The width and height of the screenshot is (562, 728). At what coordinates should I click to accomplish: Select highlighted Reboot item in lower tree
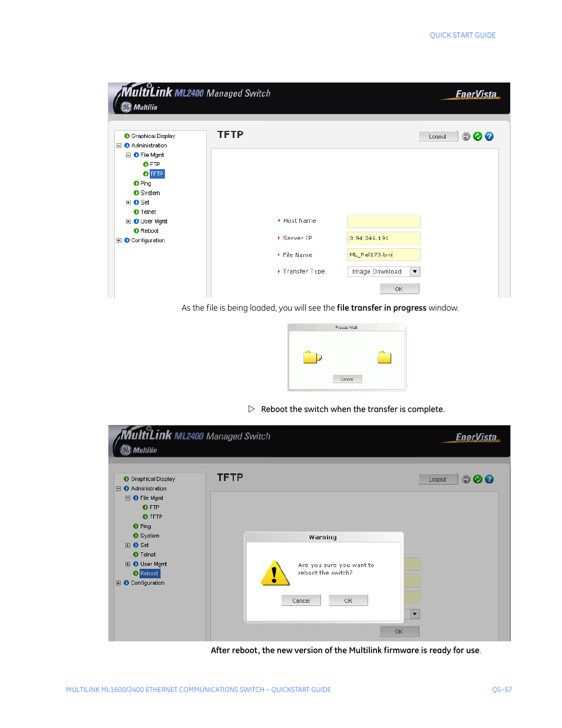coord(150,574)
